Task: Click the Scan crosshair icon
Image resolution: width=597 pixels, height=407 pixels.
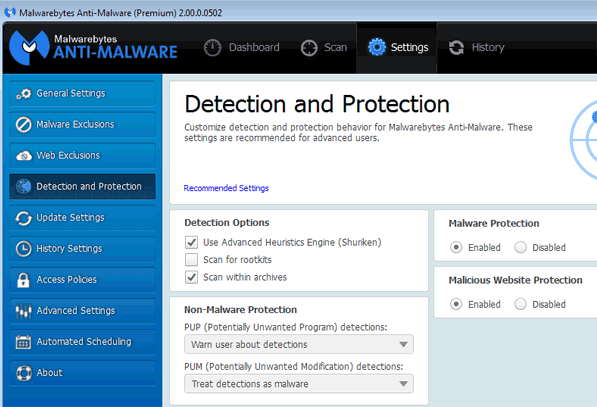Action: pos(309,48)
